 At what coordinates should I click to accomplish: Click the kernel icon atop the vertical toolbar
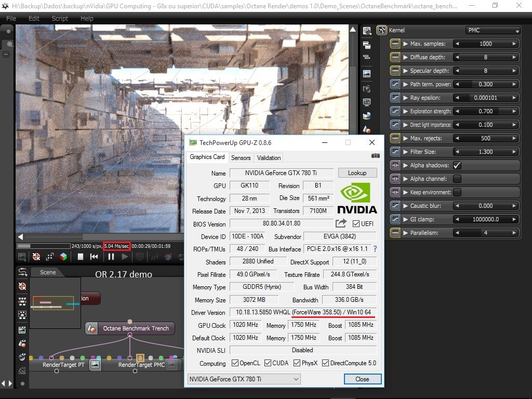coord(367,31)
